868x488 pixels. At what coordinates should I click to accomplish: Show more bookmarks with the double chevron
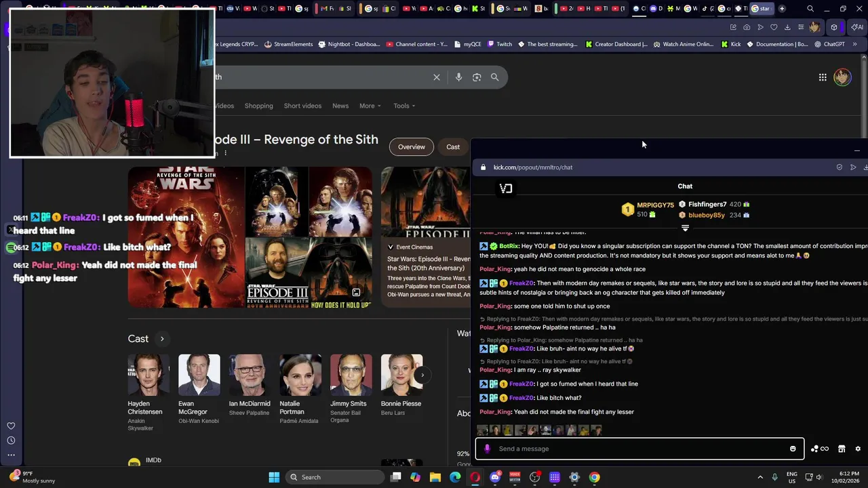coord(854,45)
